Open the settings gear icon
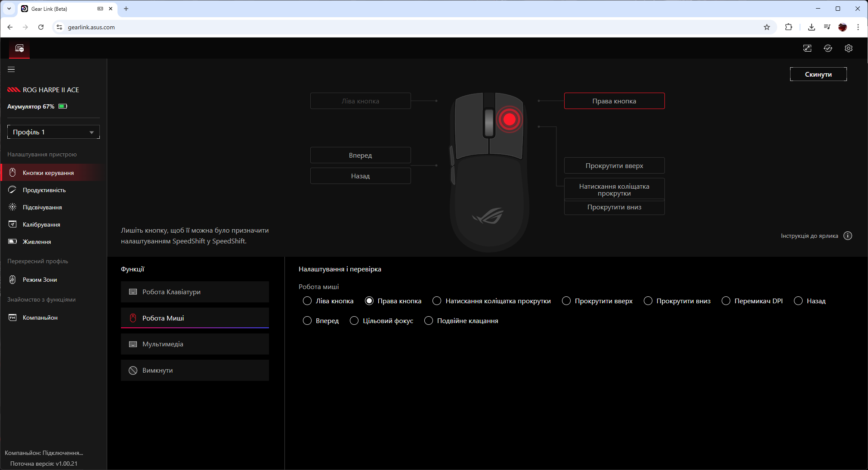868x470 pixels. [x=848, y=48]
